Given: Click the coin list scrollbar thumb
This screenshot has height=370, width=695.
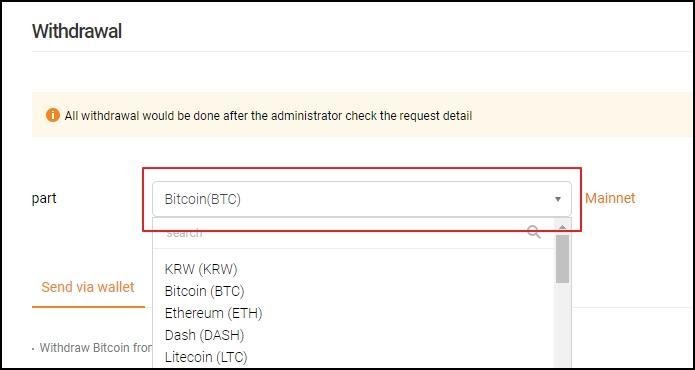Looking at the screenshot, I should pos(562,259).
